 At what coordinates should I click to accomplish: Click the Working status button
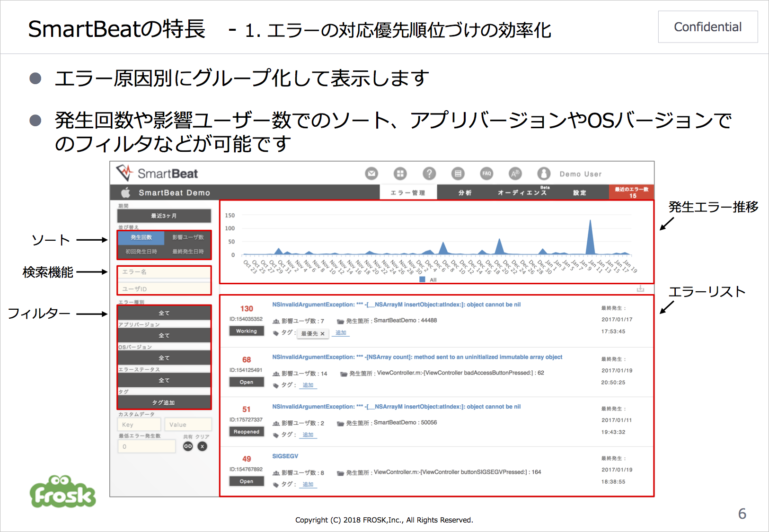coord(247,331)
